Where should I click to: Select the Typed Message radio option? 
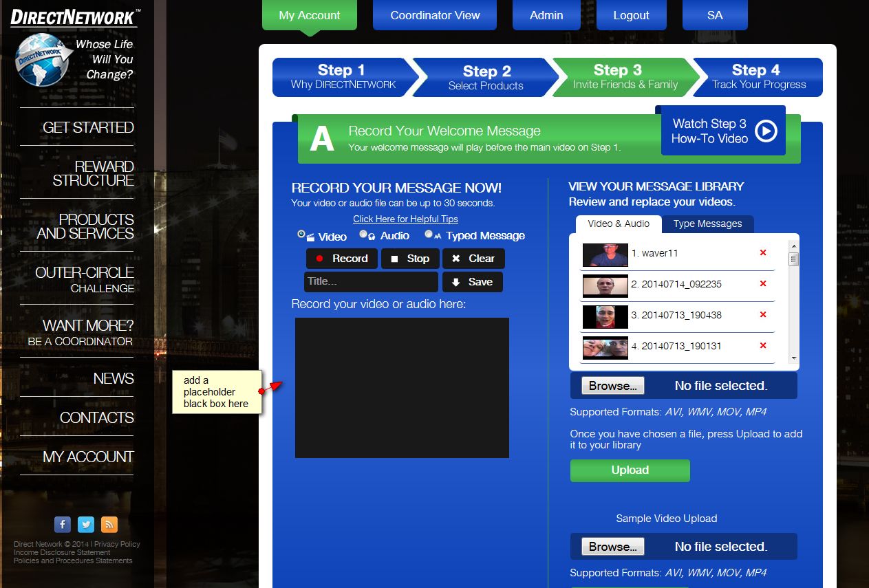point(429,235)
